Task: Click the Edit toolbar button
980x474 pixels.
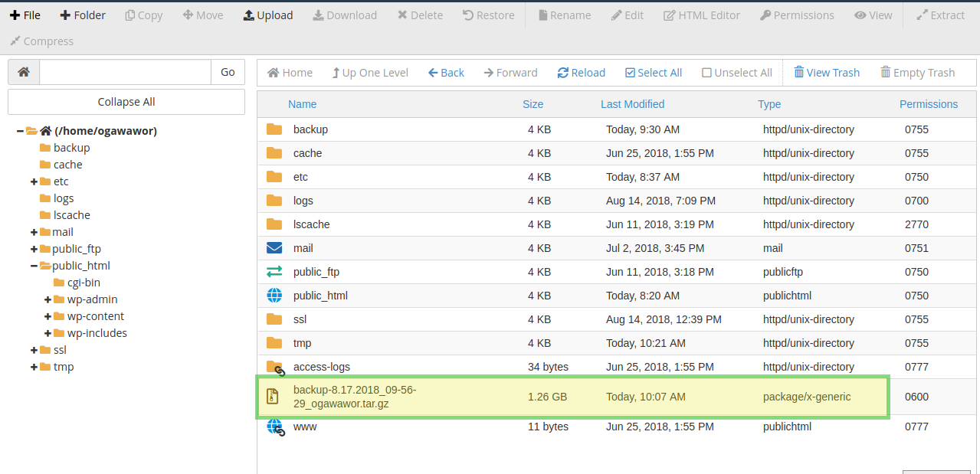Action: click(x=628, y=15)
